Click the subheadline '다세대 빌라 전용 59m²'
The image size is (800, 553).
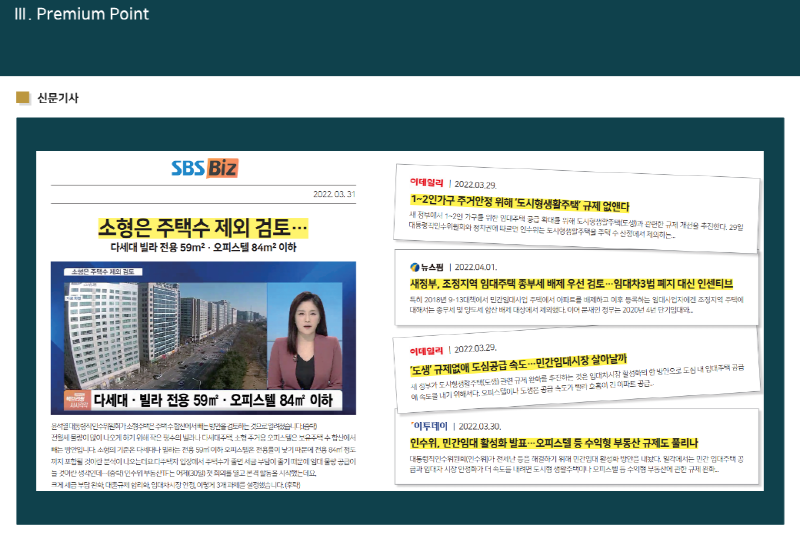coord(204,248)
